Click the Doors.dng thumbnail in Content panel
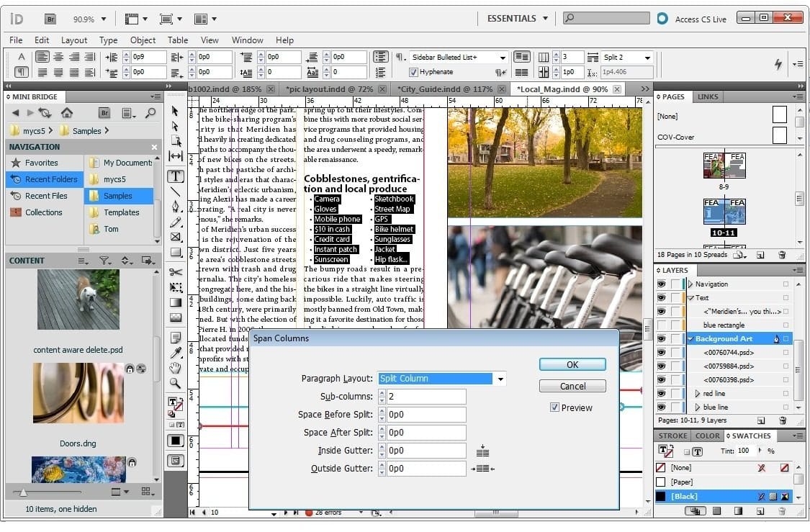Viewport: 810px width, 532px height. tap(78, 392)
